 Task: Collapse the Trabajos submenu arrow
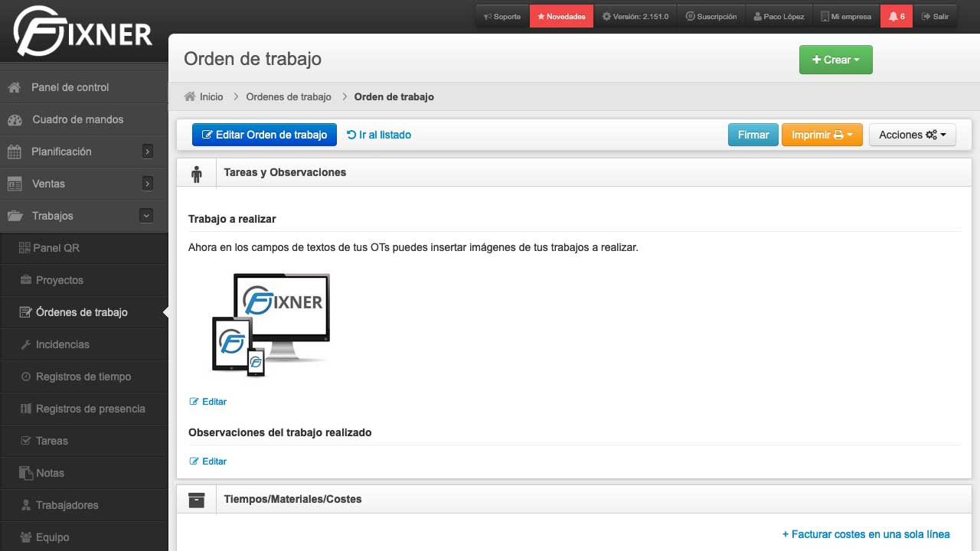146,216
